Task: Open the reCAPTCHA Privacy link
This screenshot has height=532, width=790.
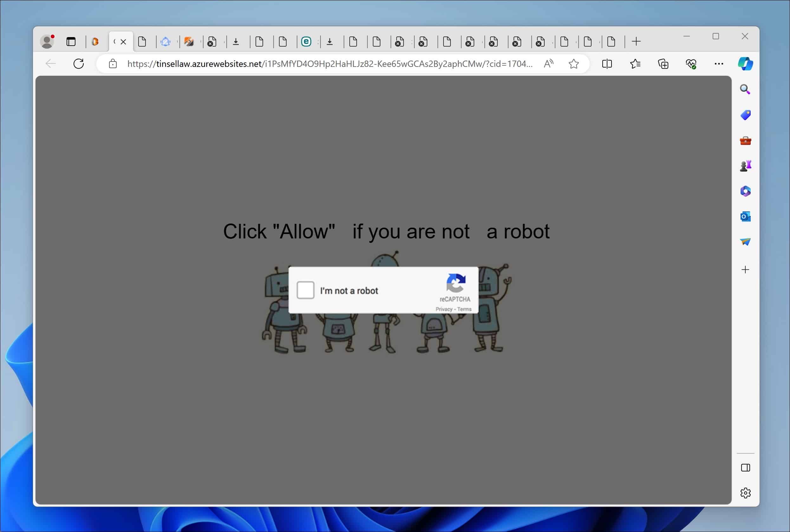Action: pyautogui.click(x=444, y=309)
